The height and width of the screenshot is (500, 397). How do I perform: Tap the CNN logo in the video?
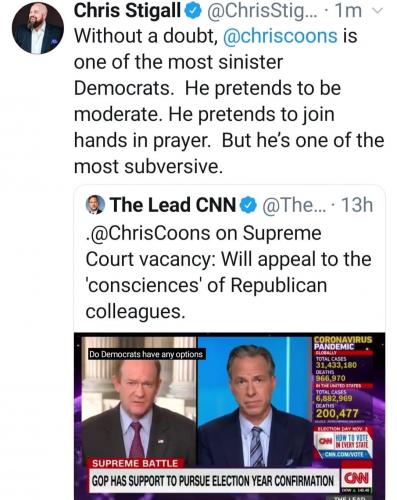point(356,479)
